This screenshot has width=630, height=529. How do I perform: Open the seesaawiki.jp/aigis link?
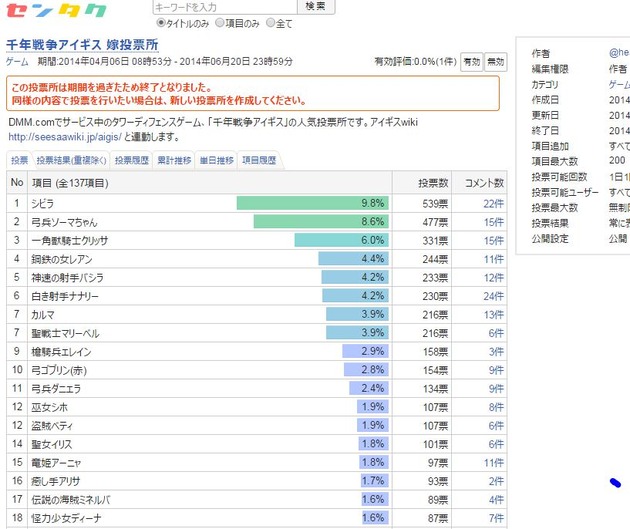65,137
